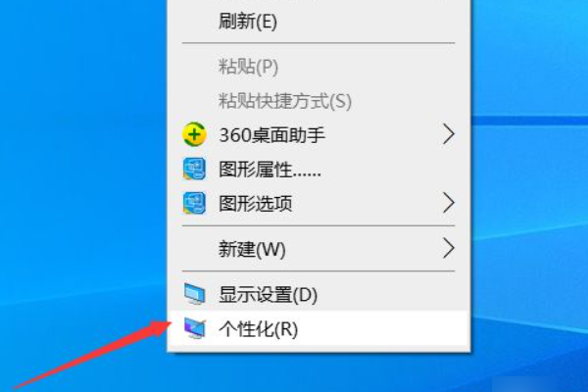Select the 图形选项 text entry
The width and height of the screenshot is (588, 392).
coord(256,204)
